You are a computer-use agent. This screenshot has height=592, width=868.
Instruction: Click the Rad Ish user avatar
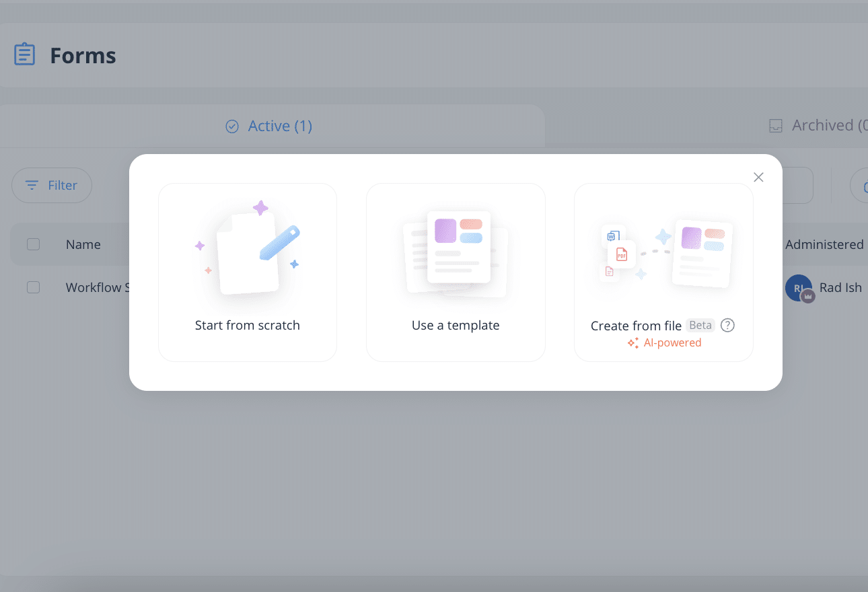click(799, 288)
